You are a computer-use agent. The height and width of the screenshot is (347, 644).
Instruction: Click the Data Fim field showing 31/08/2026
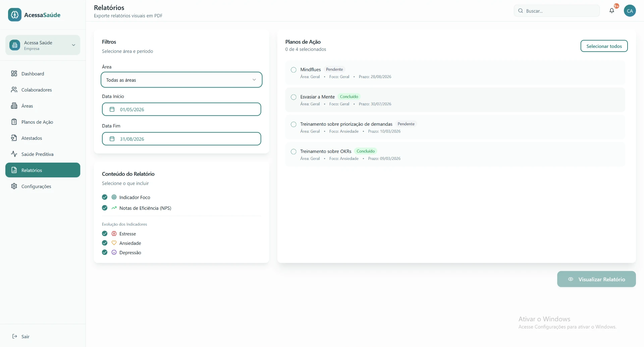click(181, 139)
